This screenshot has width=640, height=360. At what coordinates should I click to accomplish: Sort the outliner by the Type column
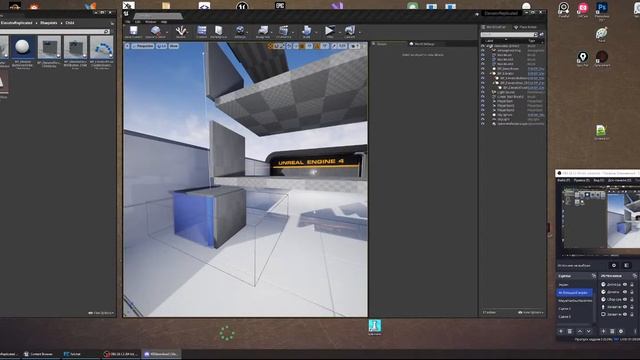coord(531,41)
